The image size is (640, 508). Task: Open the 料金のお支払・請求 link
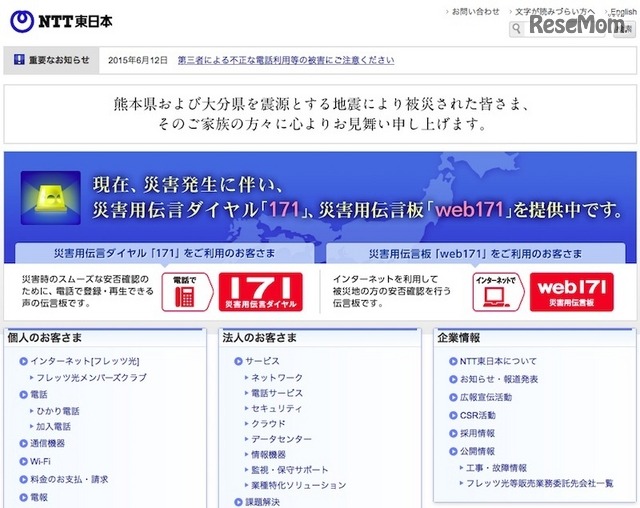pos(69,479)
